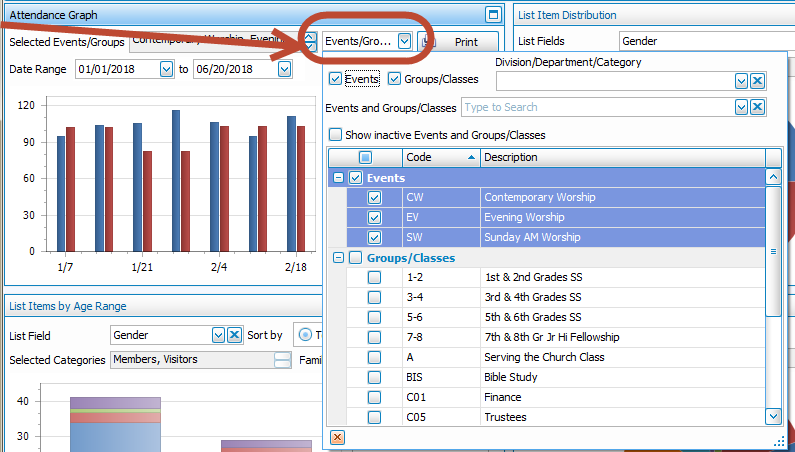This screenshot has width=795, height=452.
Task: Click the select-all checkbox in header
Action: pos(365,157)
